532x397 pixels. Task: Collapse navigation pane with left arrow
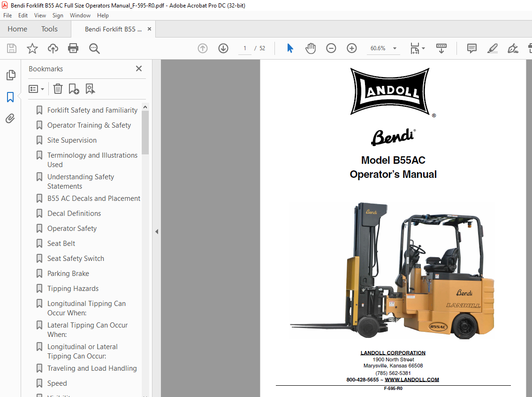coord(157,232)
